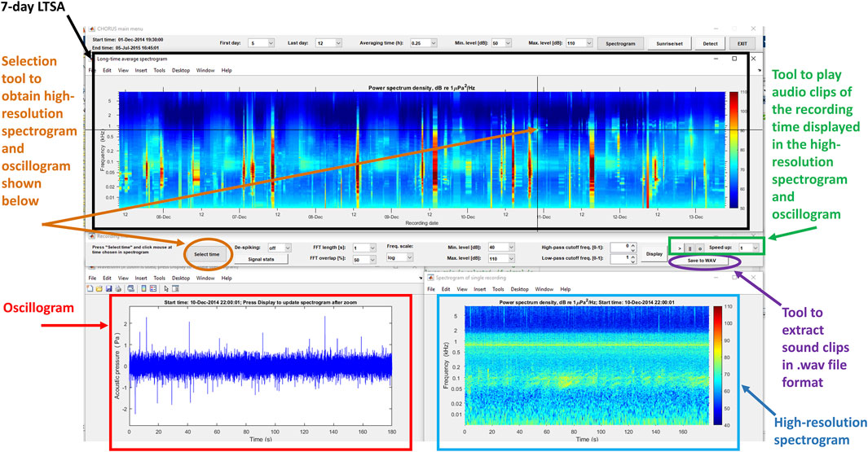Expand FFT length [s] dropdown
This screenshot has height=452, width=868.
[x=364, y=248]
